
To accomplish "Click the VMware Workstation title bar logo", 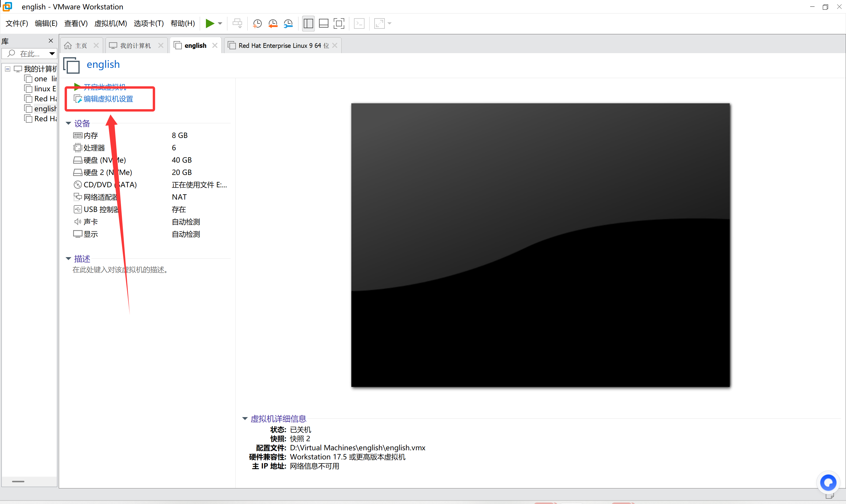I will pos(7,6).
